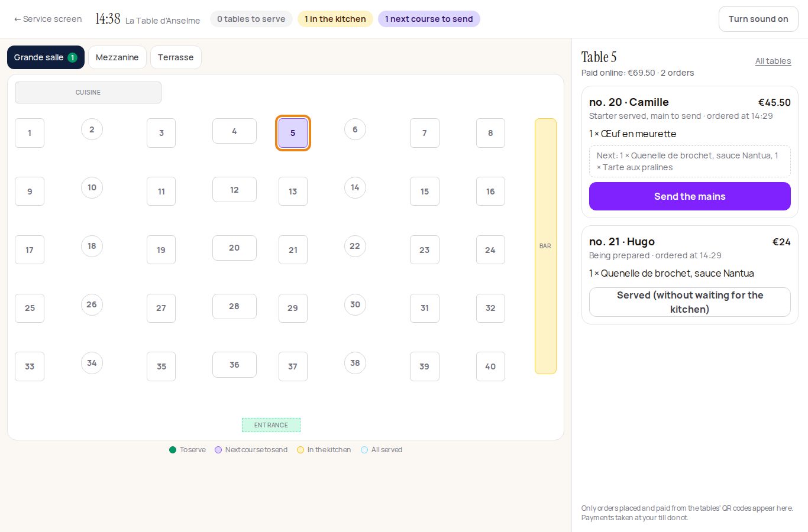Open the Grande salle tab
Screen dimensions: 808x532
pos(46,57)
